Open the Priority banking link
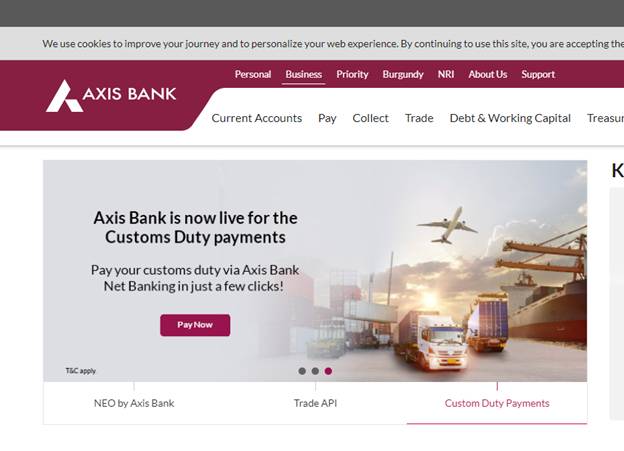 (x=352, y=74)
